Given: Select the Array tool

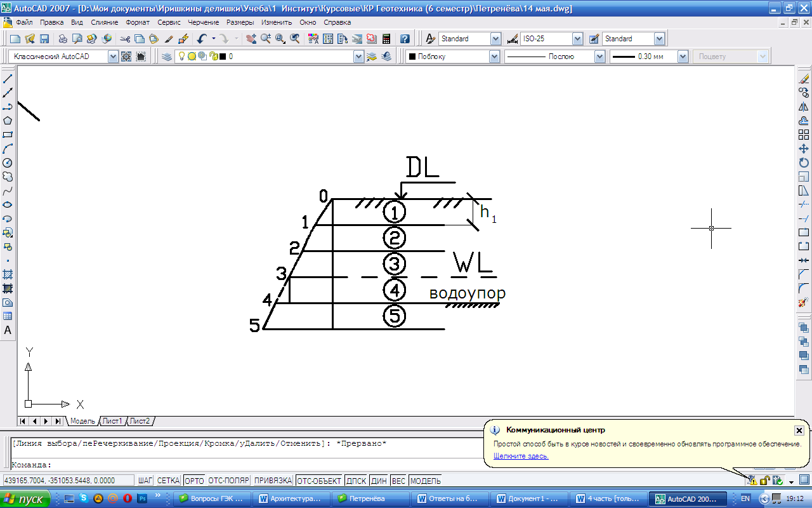Looking at the screenshot, I should [804, 135].
